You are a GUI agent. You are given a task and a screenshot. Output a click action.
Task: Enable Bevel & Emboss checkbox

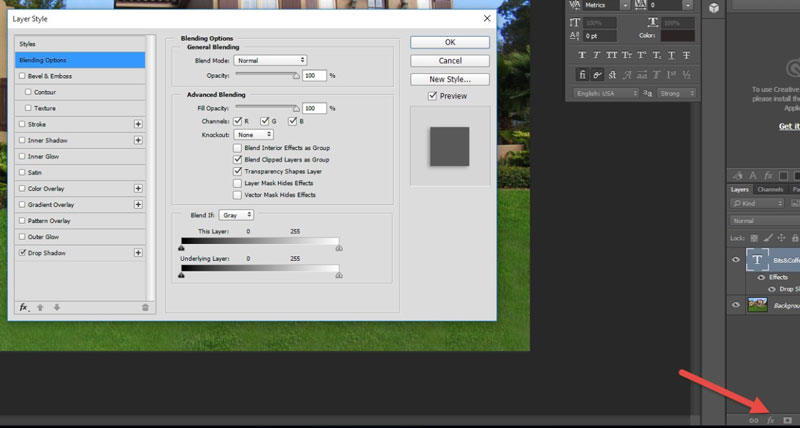tap(22, 76)
